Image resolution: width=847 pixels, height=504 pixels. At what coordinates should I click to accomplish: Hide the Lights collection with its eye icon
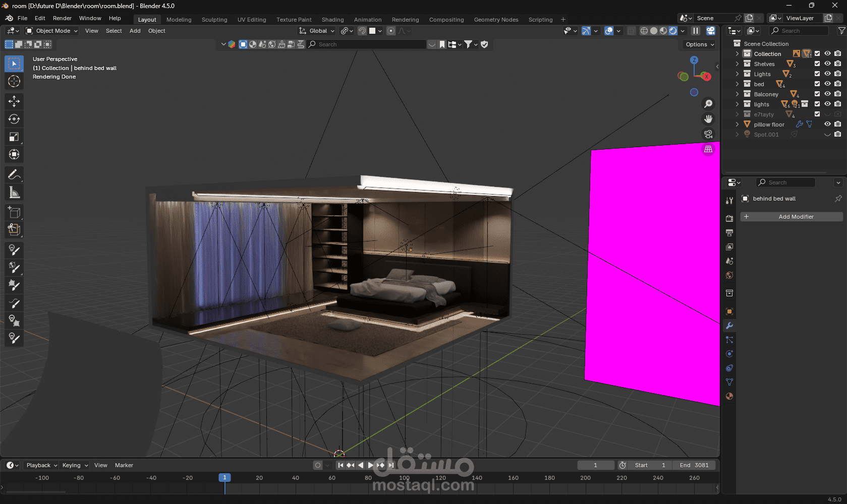click(x=827, y=74)
